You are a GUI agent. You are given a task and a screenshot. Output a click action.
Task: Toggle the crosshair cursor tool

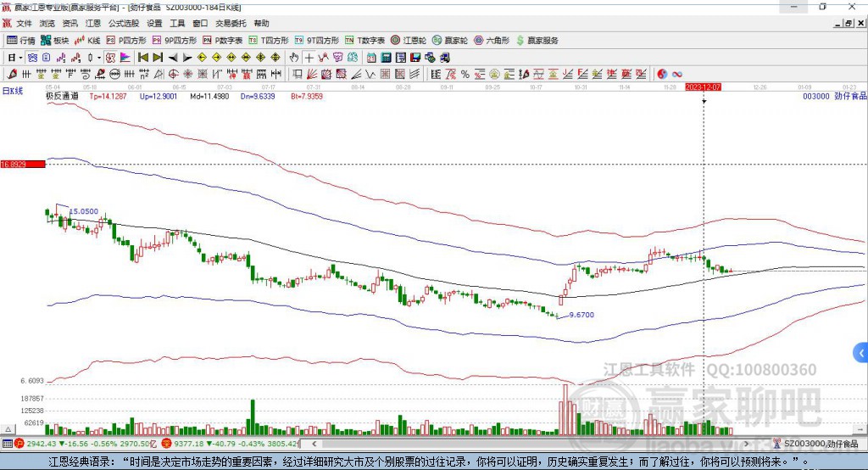(309, 58)
